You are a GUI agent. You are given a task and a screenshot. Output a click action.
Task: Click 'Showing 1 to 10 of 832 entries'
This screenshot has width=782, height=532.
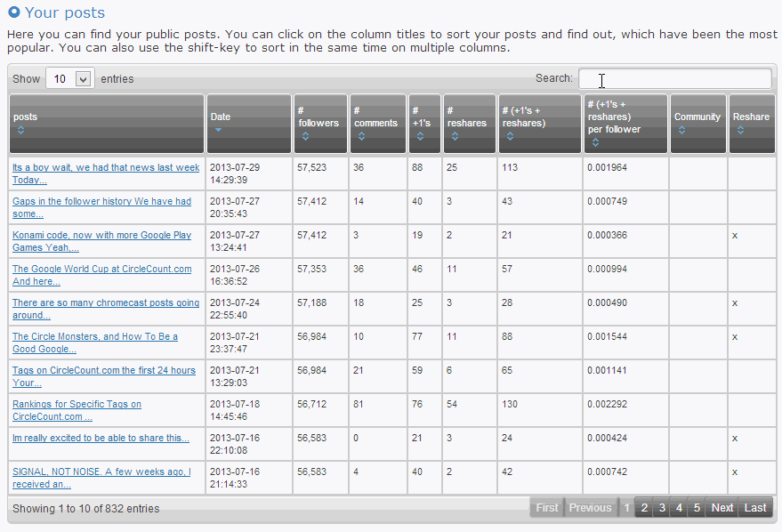[x=85, y=509]
